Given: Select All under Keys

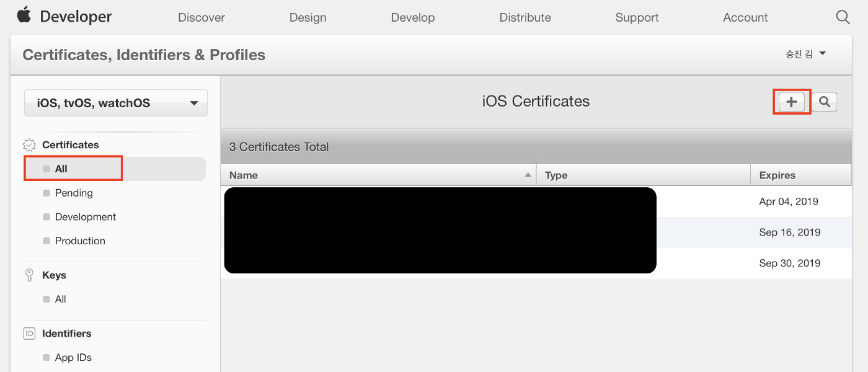Looking at the screenshot, I should coord(60,299).
